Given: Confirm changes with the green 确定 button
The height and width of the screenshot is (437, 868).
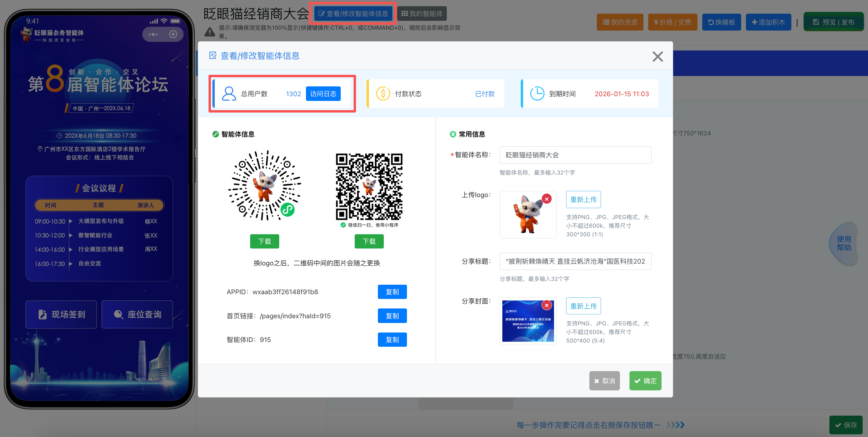Looking at the screenshot, I should [645, 381].
